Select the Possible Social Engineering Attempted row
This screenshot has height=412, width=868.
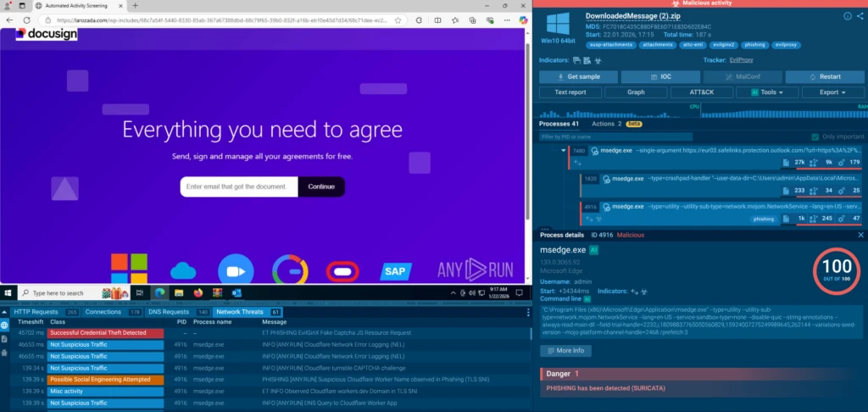coord(269,380)
